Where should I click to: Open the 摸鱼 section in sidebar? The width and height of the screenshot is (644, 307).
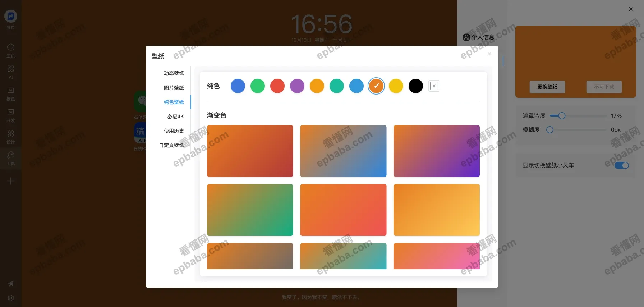[11, 93]
